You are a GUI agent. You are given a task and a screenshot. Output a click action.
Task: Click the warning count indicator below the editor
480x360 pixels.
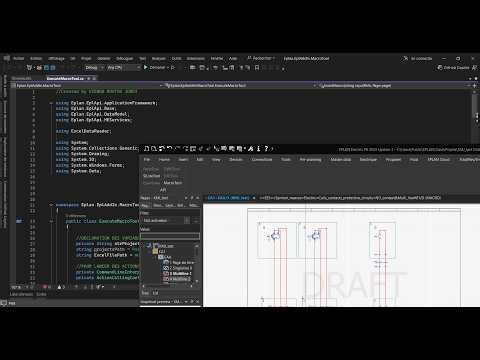pyautogui.click(x=61, y=287)
